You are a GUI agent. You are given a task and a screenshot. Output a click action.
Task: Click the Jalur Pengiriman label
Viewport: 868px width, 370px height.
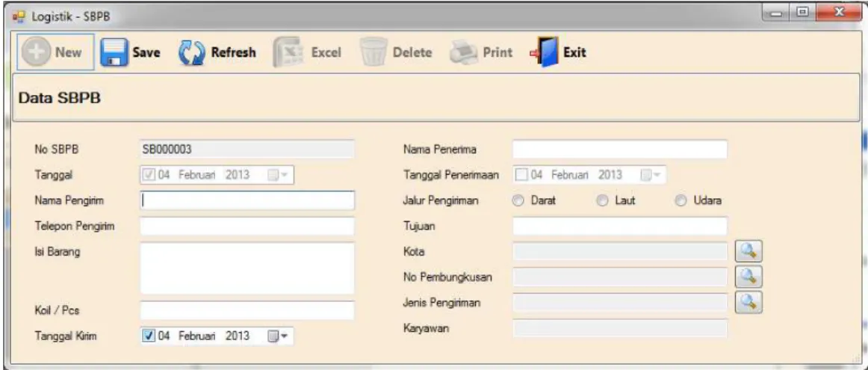[440, 201]
